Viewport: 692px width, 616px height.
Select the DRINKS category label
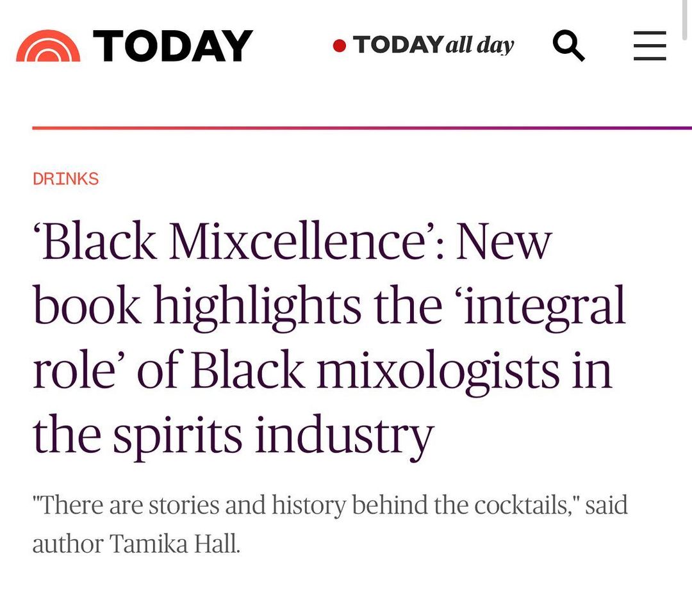[66, 179]
